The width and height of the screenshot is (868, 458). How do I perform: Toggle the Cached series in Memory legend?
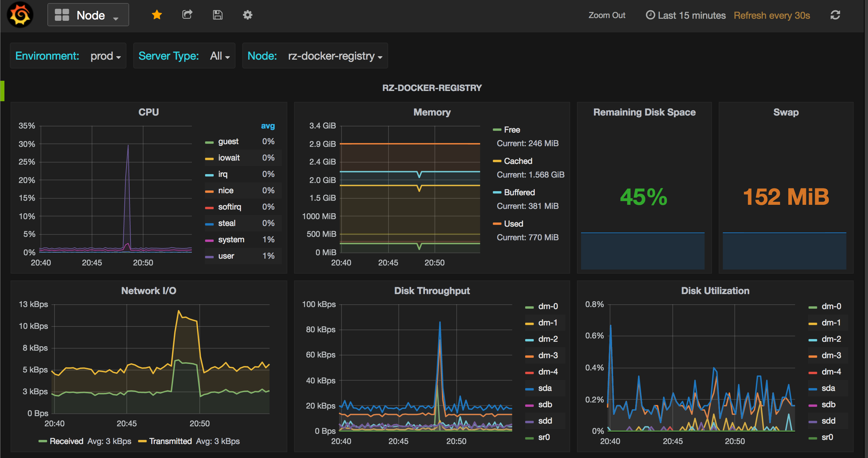(x=518, y=161)
